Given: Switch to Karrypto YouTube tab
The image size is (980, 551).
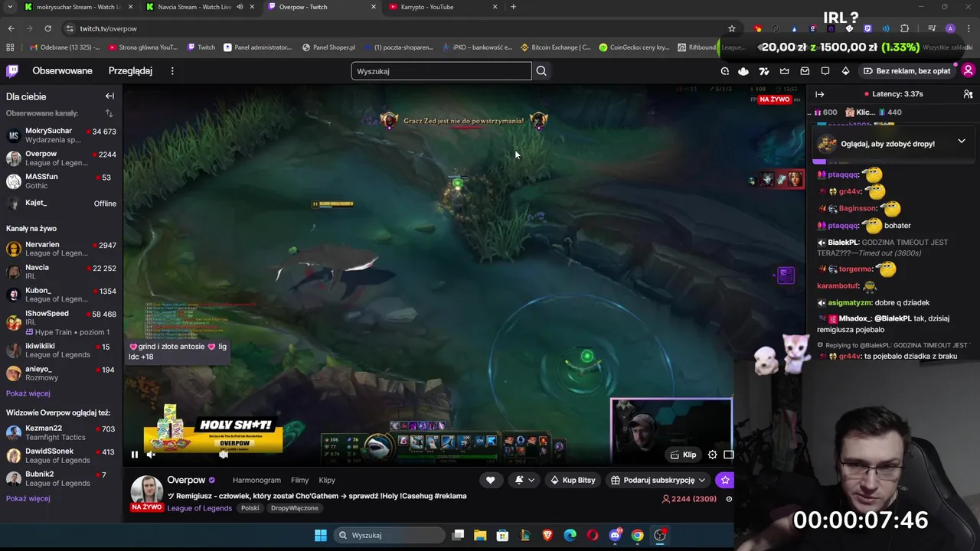Looking at the screenshot, I should tap(443, 7).
